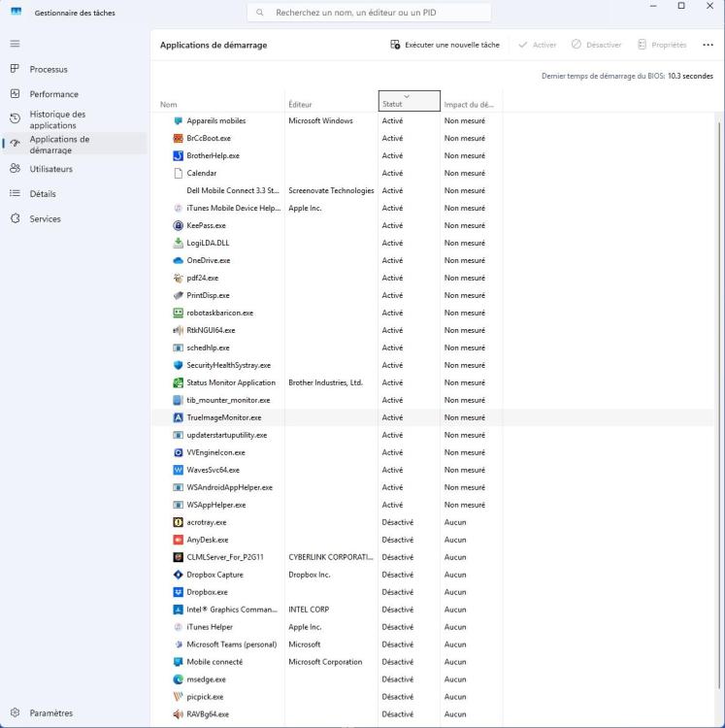The width and height of the screenshot is (725, 728).
Task: Click Exécuter une nouvelle tâche
Action: coord(445,45)
